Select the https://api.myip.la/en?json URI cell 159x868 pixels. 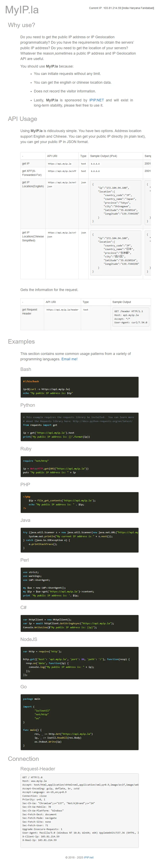[62, 184]
